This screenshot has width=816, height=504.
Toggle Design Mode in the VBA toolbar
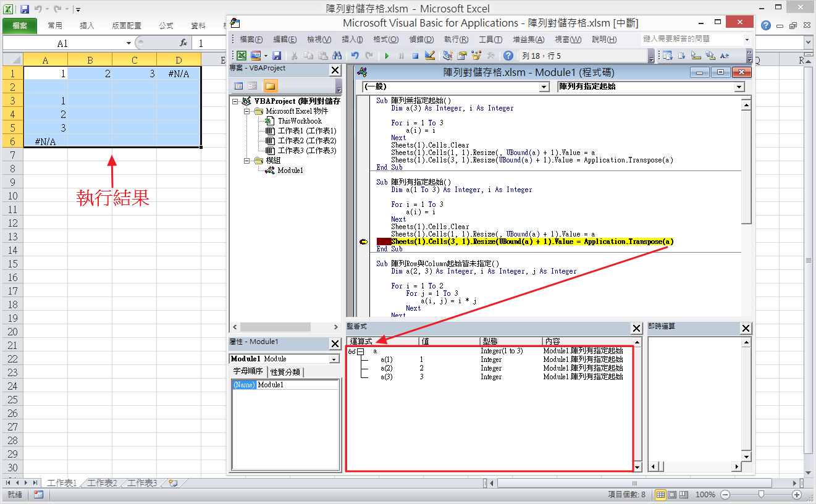(429, 55)
